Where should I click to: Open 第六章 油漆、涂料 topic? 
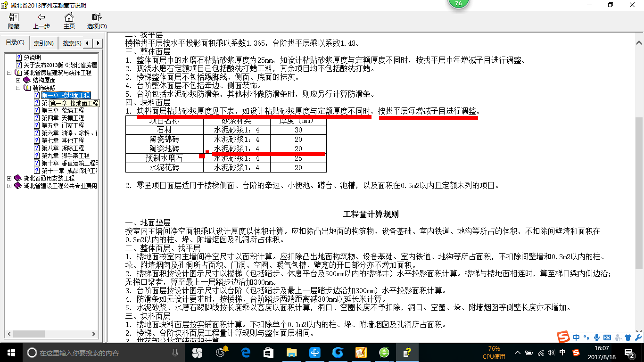point(69,133)
